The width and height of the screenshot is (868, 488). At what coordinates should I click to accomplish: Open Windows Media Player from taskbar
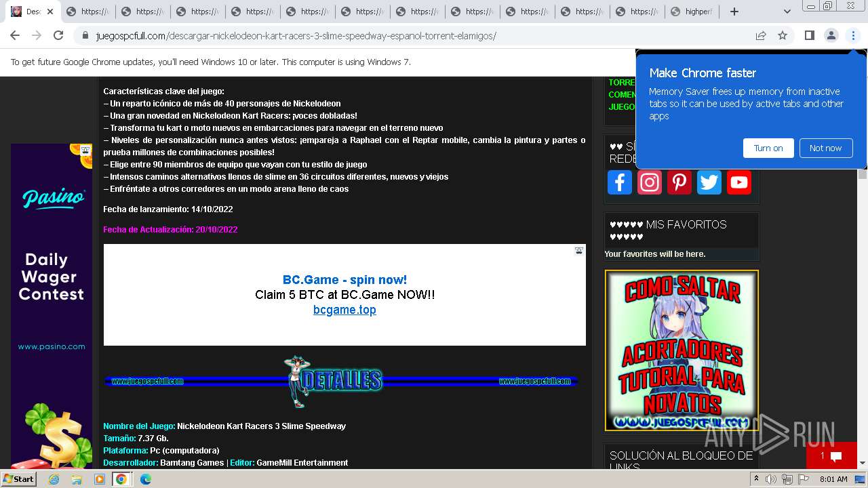[100, 479]
